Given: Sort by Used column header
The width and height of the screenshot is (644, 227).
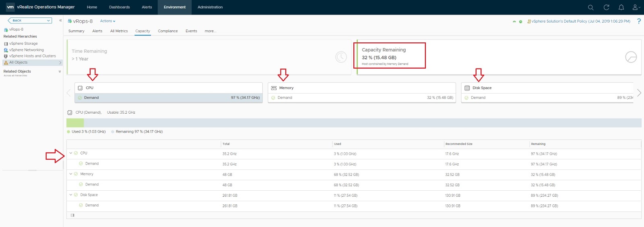Looking at the screenshot, I should pos(337,144).
